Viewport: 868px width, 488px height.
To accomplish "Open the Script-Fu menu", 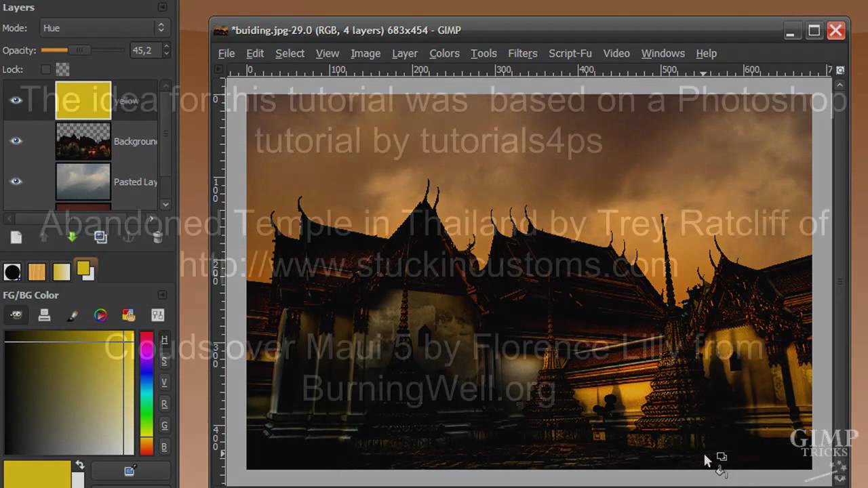I will pyautogui.click(x=570, y=54).
